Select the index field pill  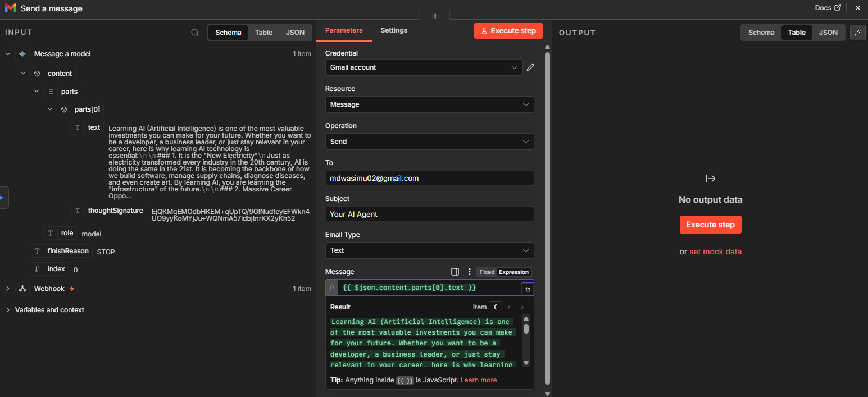49,269
